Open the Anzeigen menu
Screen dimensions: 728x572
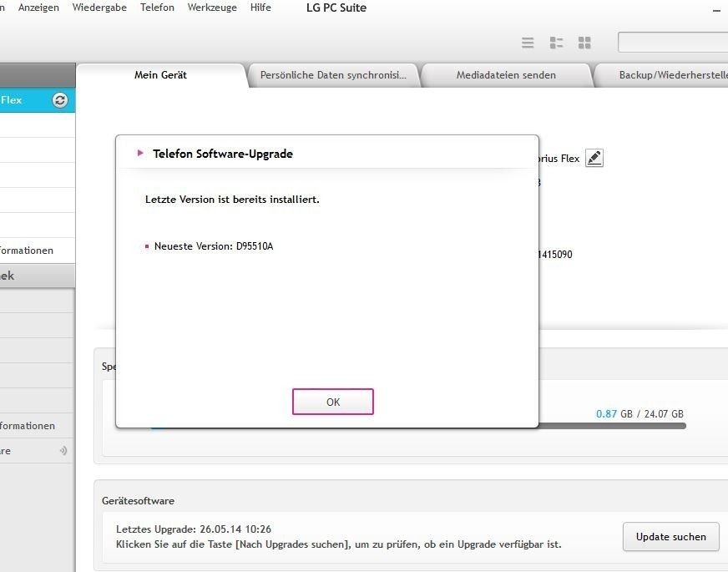[38, 8]
